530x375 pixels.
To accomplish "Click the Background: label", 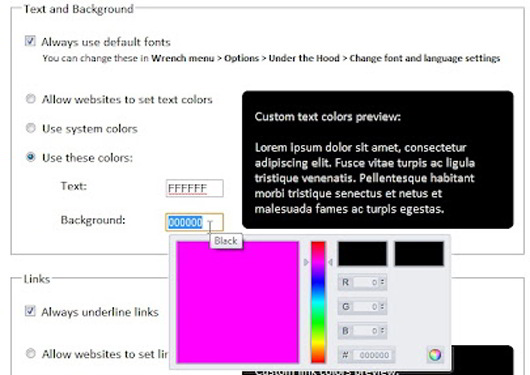I will tap(93, 220).
